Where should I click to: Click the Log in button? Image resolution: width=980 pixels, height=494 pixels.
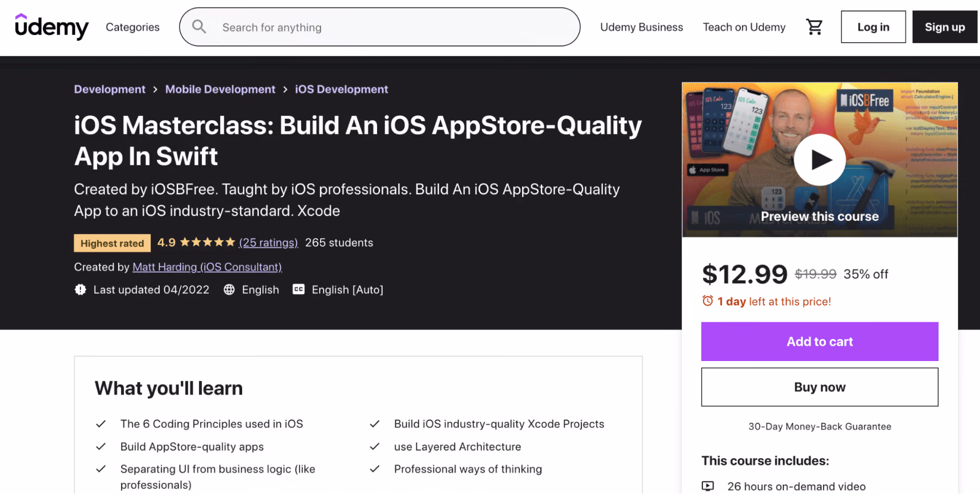click(873, 27)
